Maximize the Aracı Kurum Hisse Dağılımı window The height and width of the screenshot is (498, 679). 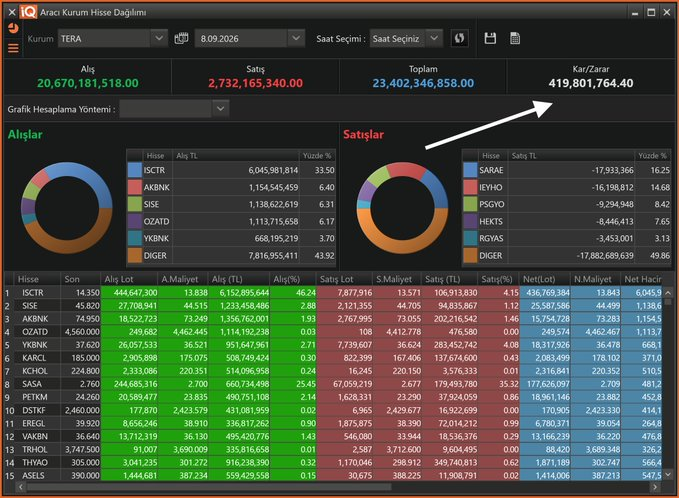point(651,12)
